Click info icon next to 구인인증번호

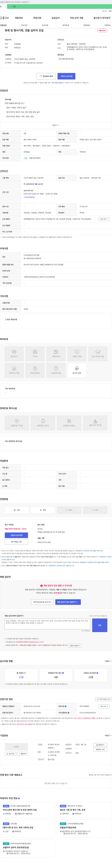(68, 713)
